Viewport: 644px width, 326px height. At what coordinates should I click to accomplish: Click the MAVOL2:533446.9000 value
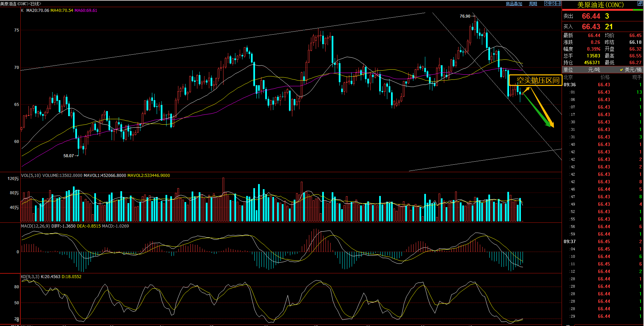(149, 176)
